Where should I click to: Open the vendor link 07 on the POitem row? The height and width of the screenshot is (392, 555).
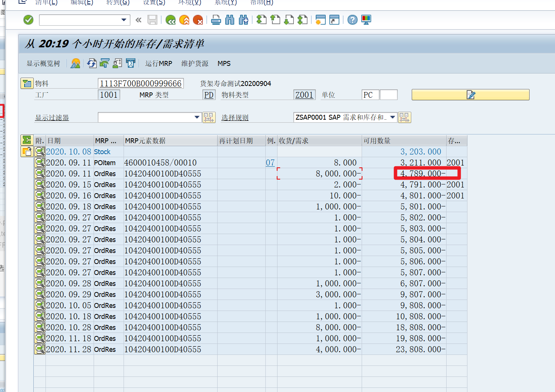click(x=270, y=162)
